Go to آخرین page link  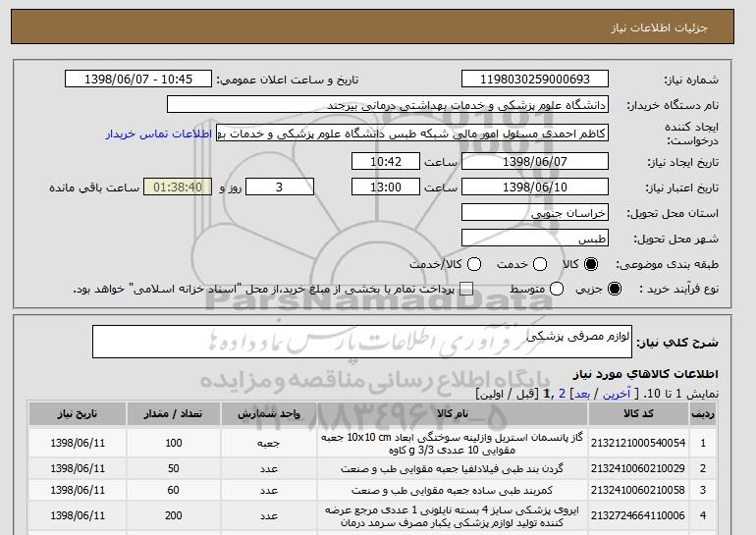(617, 394)
